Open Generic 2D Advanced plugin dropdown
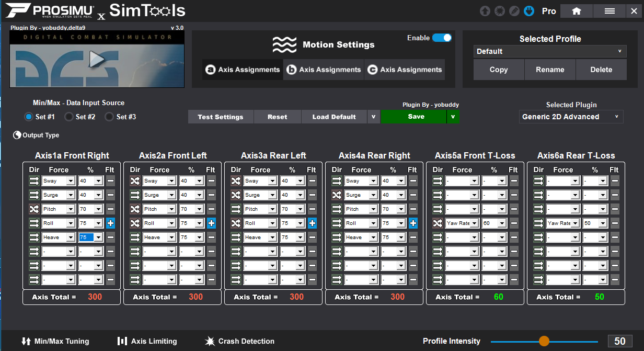The height and width of the screenshot is (351, 644). click(x=571, y=117)
